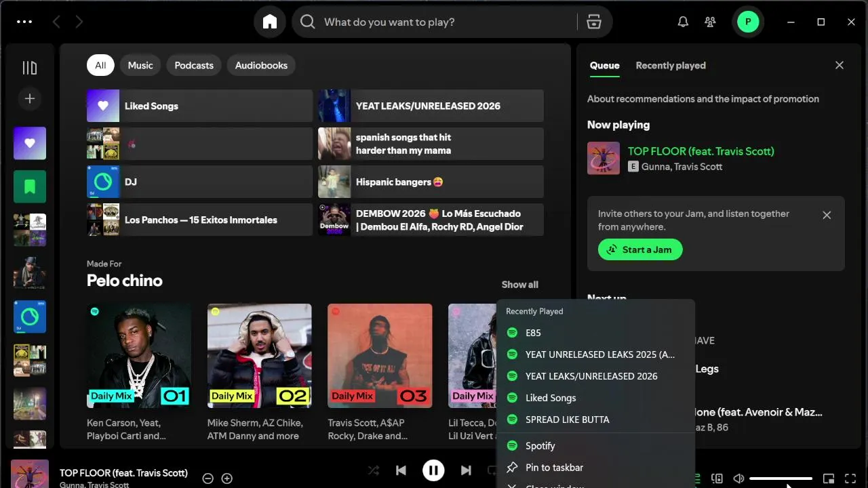
Task: Toggle shuffle playback
Action: [x=374, y=470]
